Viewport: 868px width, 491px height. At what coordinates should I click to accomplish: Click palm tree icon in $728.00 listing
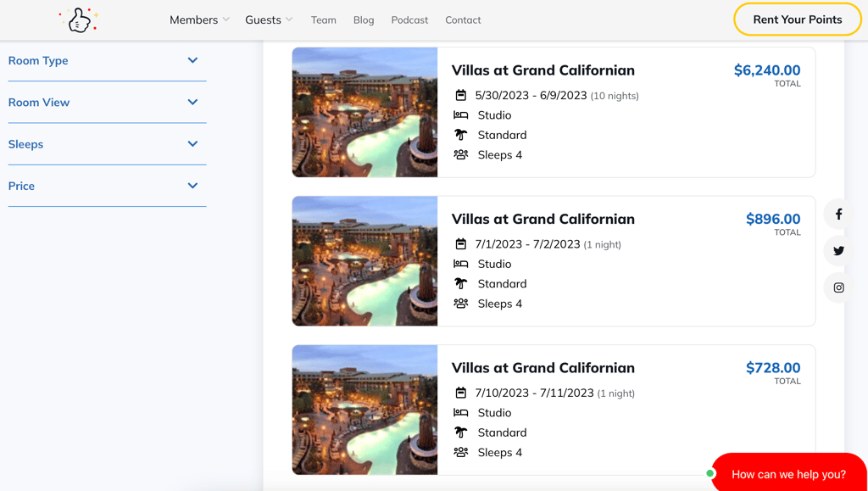point(461,432)
